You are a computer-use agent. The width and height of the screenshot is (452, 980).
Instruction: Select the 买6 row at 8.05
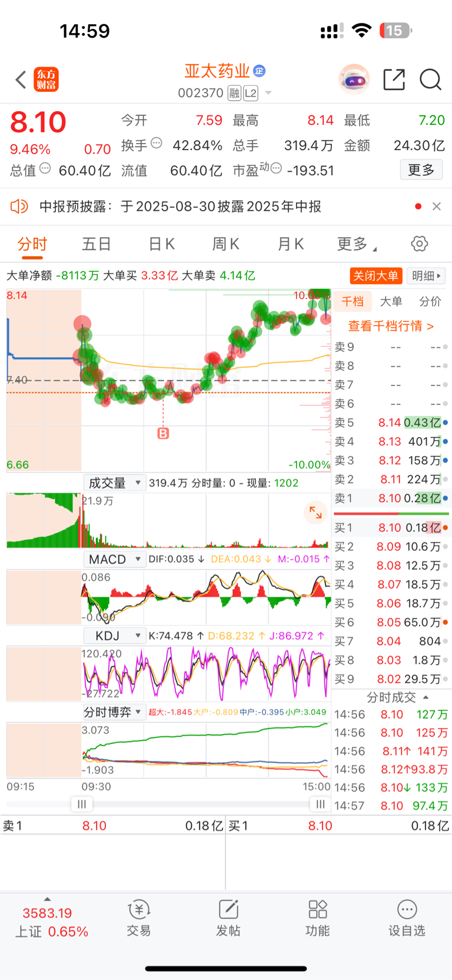point(391,622)
